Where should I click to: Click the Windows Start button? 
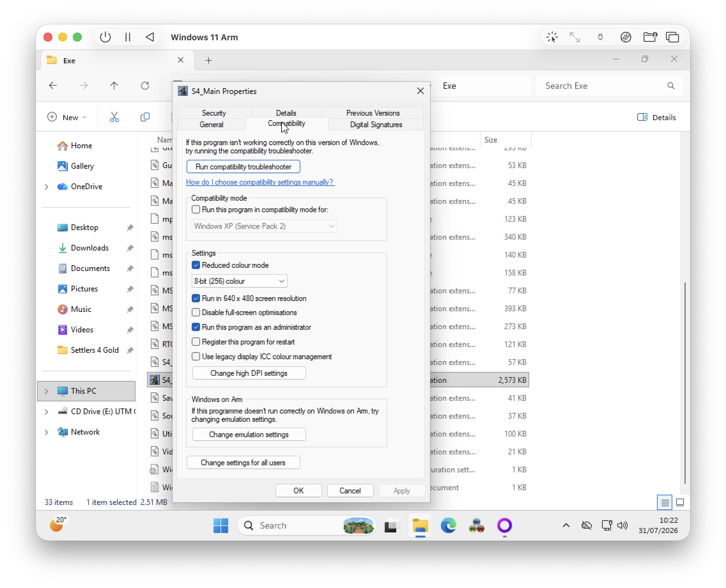coord(220,525)
